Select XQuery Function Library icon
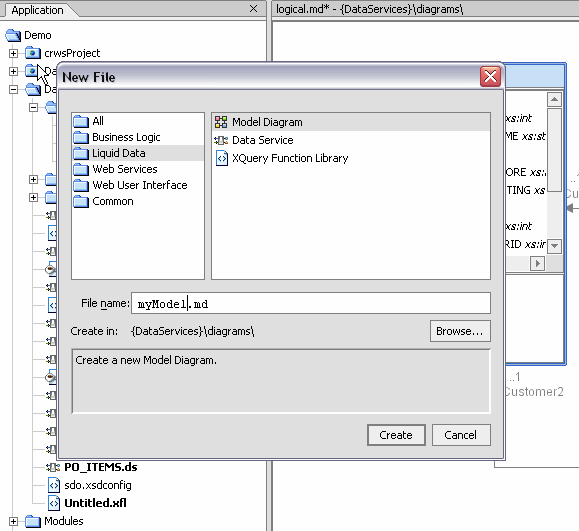The height and width of the screenshot is (531, 579). (222, 158)
